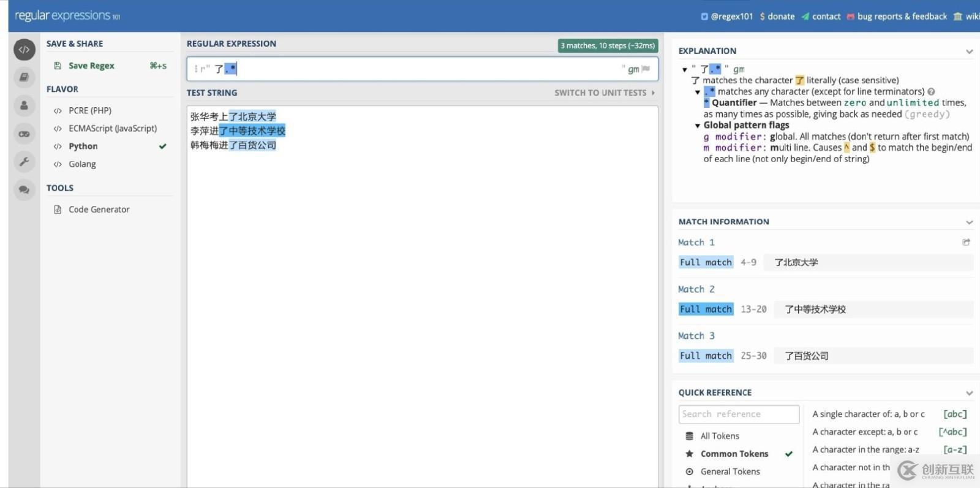Open the contact link
This screenshot has height=488, width=980.
click(x=826, y=17)
